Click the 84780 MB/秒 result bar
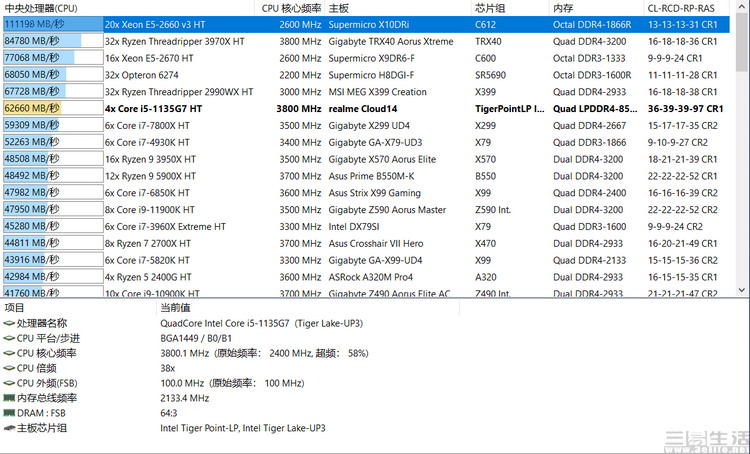 [x=53, y=41]
